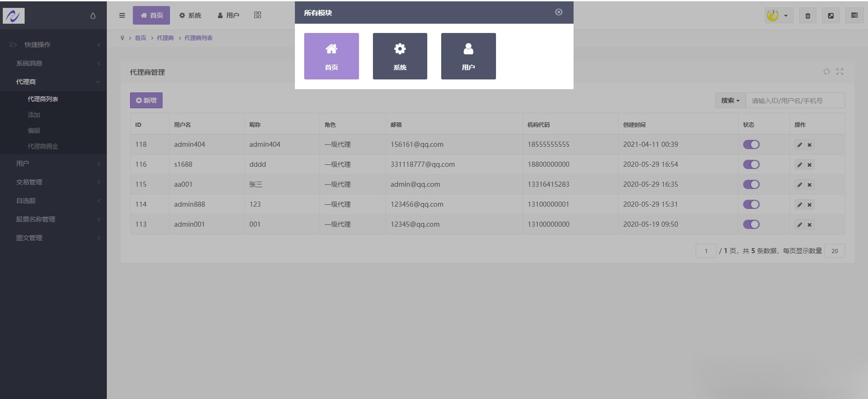This screenshot has width=868, height=399.
Task: Click the trash icon in top bar
Action: pyautogui.click(x=808, y=16)
